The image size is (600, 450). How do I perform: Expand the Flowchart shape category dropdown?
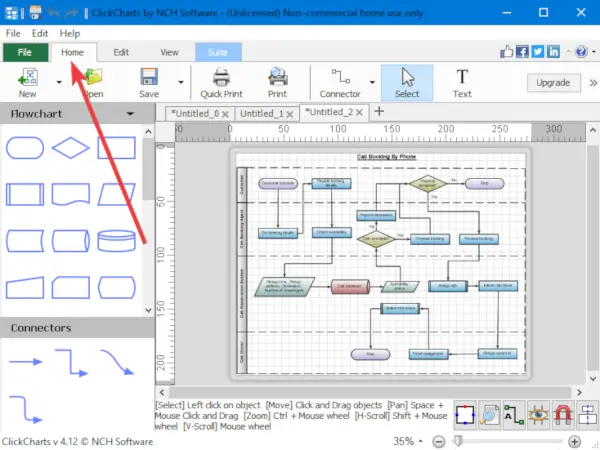pyautogui.click(x=130, y=114)
